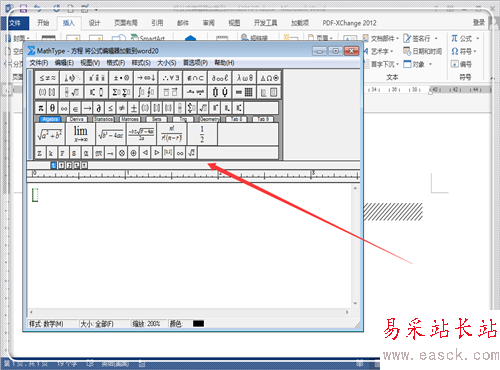The height and width of the screenshot is (370, 500).
Task: Insert the left triangle symbol (◁)
Action: click(x=145, y=153)
